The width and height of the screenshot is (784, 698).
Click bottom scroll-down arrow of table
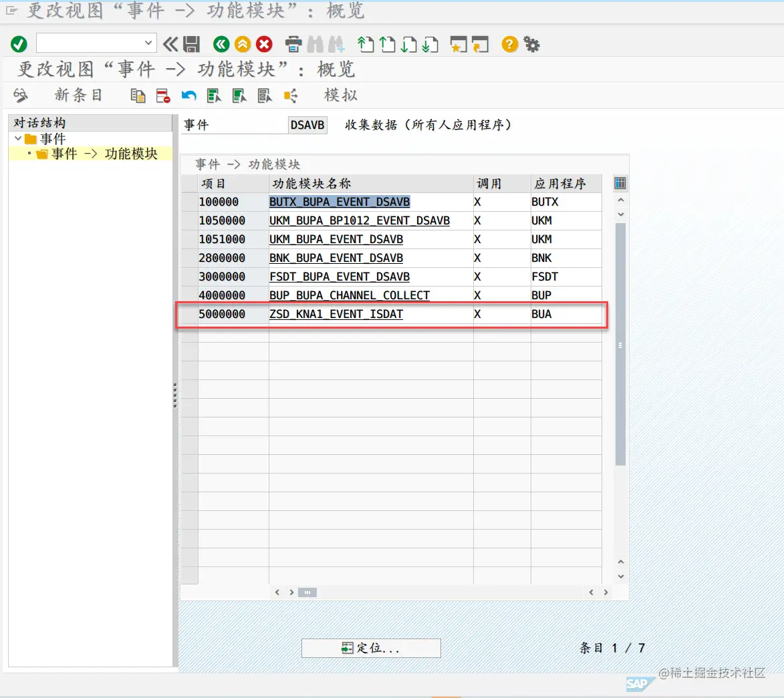620,576
